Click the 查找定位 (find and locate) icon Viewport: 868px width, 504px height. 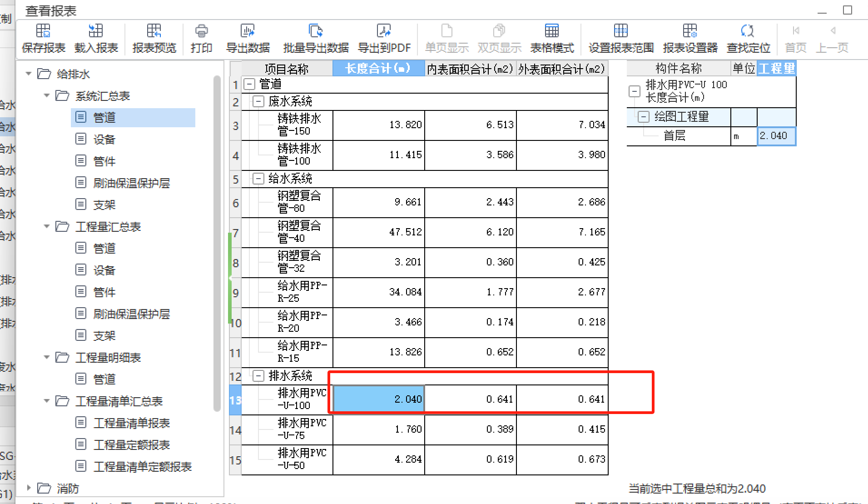click(748, 31)
